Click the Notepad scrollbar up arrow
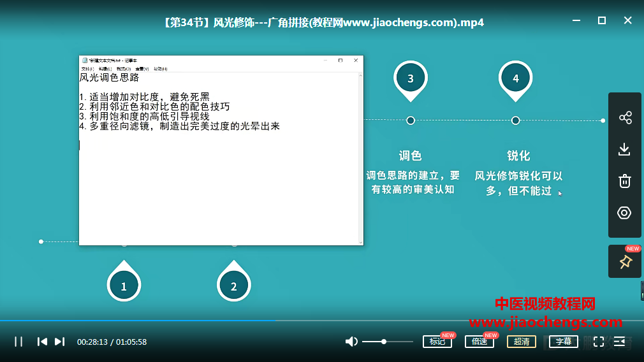644x362 pixels. (x=361, y=75)
